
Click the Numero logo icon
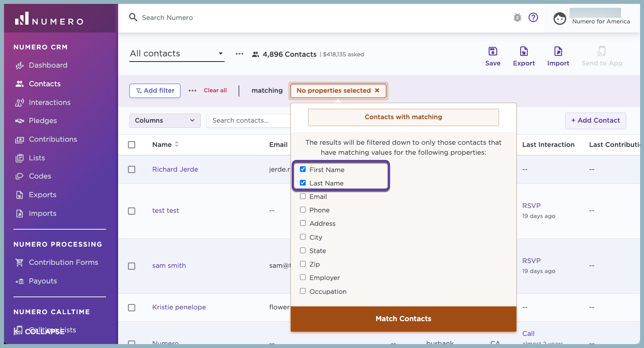22,19
